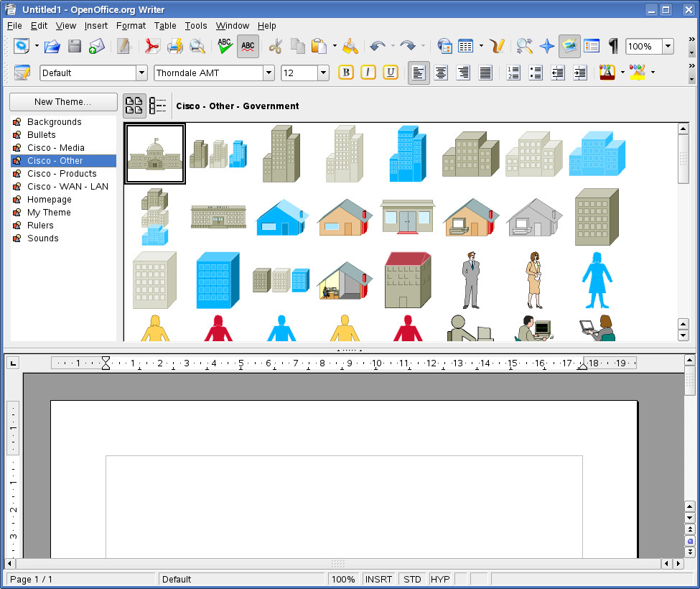Click the Cut scissors icon
The height and width of the screenshot is (589, 700).
point(276,46)
